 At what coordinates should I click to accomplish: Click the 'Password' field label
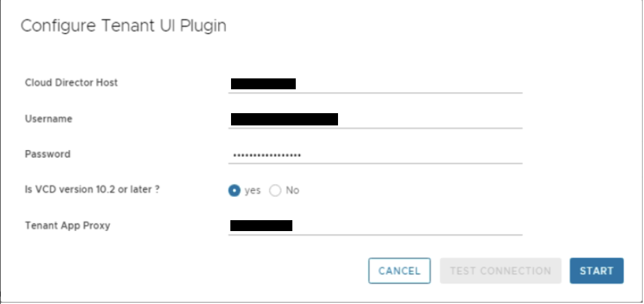click(47, 154)
